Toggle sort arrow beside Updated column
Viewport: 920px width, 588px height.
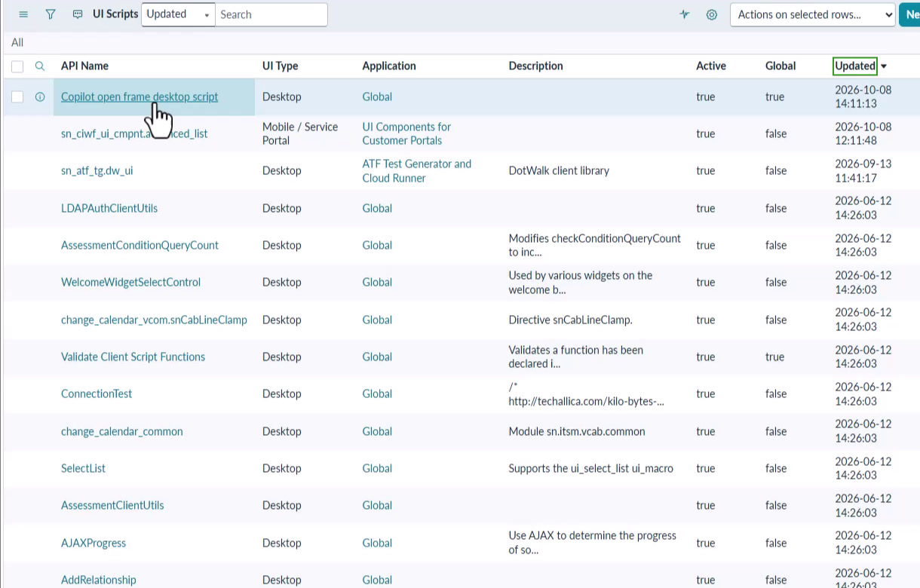(x=884, y=66)
